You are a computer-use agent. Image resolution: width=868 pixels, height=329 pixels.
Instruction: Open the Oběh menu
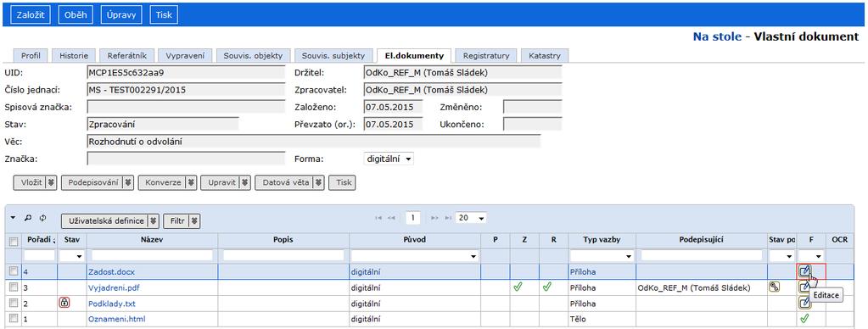pyautogui.click(x=76, y=15)
